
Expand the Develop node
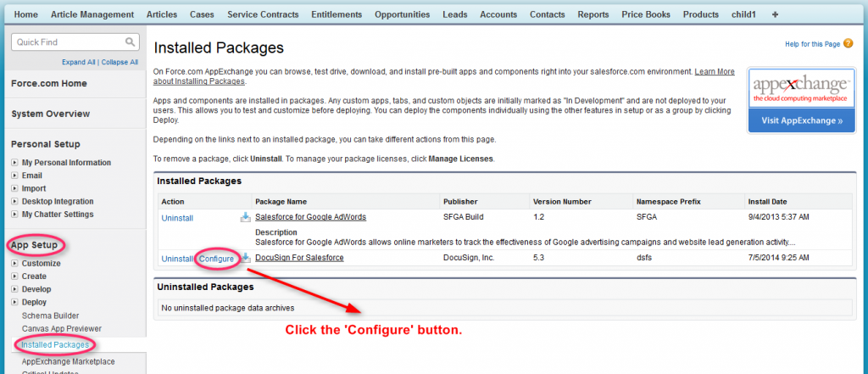click(x=14, y=289)
